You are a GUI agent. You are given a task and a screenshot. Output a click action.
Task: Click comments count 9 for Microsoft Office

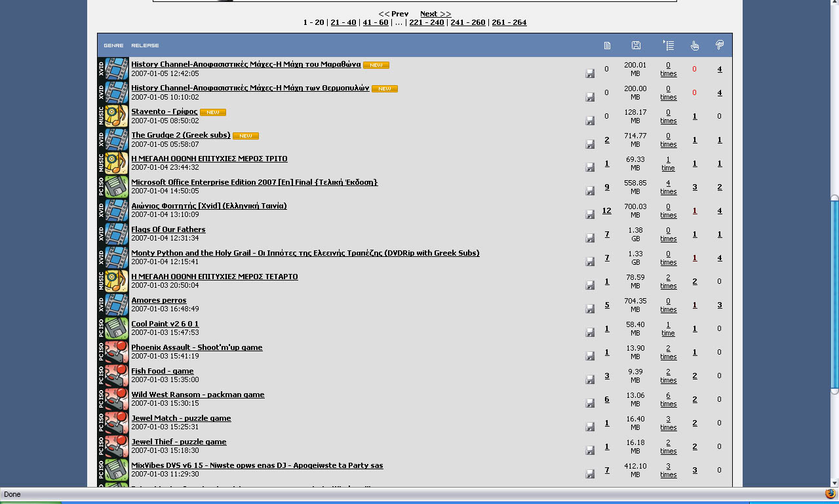point(607,187)
